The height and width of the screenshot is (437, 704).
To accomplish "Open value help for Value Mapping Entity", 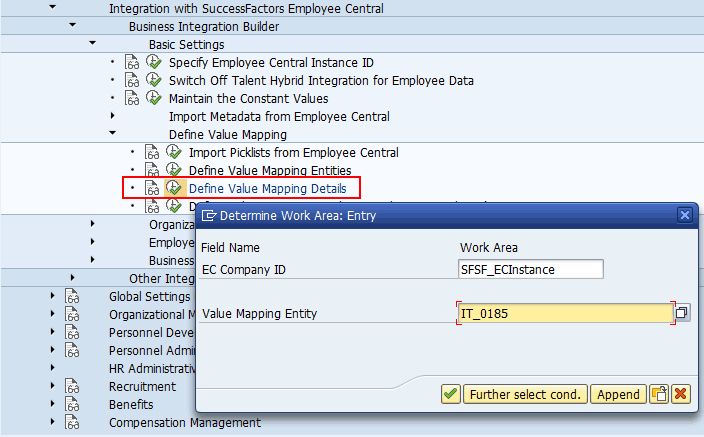I will tap(682, 313).
